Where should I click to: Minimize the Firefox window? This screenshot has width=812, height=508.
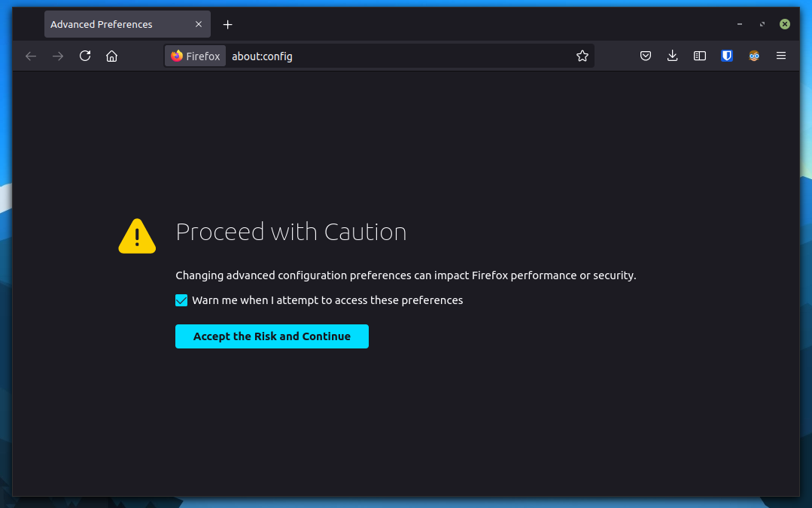click(x=741, y=24)
